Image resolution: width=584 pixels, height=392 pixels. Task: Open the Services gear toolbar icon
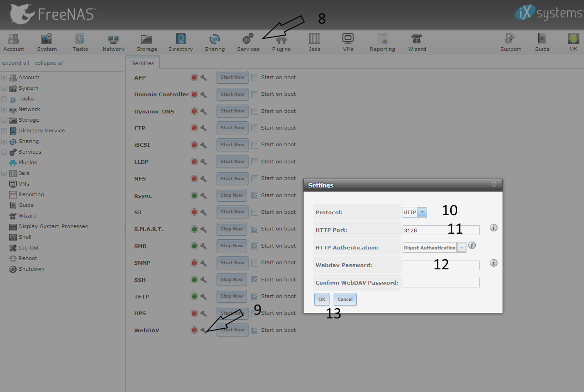coord(248,43)
